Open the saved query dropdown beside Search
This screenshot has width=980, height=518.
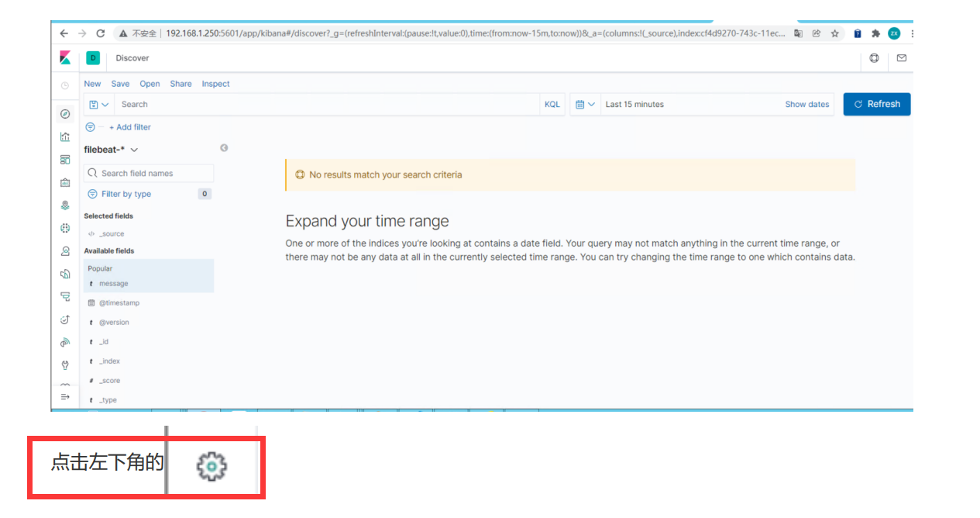(98, 104)
